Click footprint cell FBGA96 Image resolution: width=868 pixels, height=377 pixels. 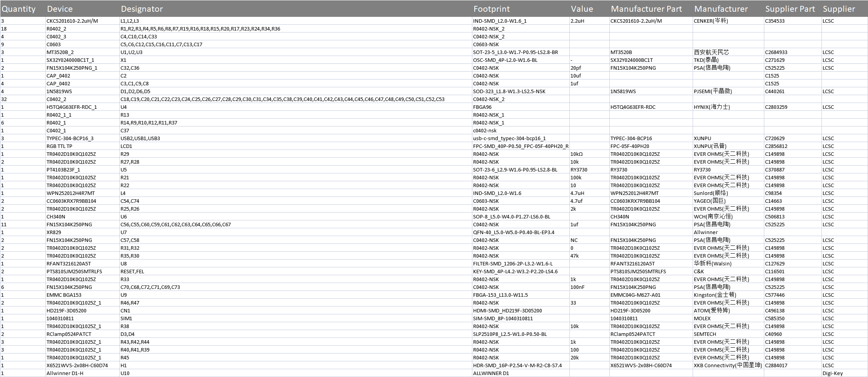point(483,107)
